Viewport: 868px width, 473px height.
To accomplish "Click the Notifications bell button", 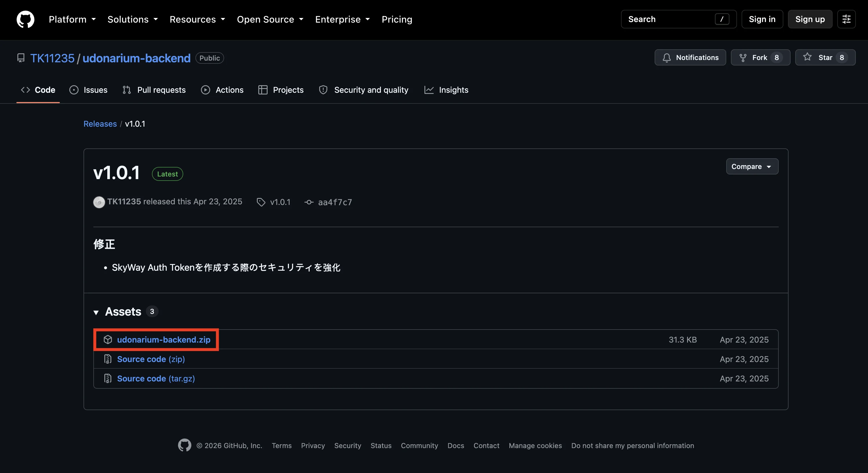I will pos(690,57).
